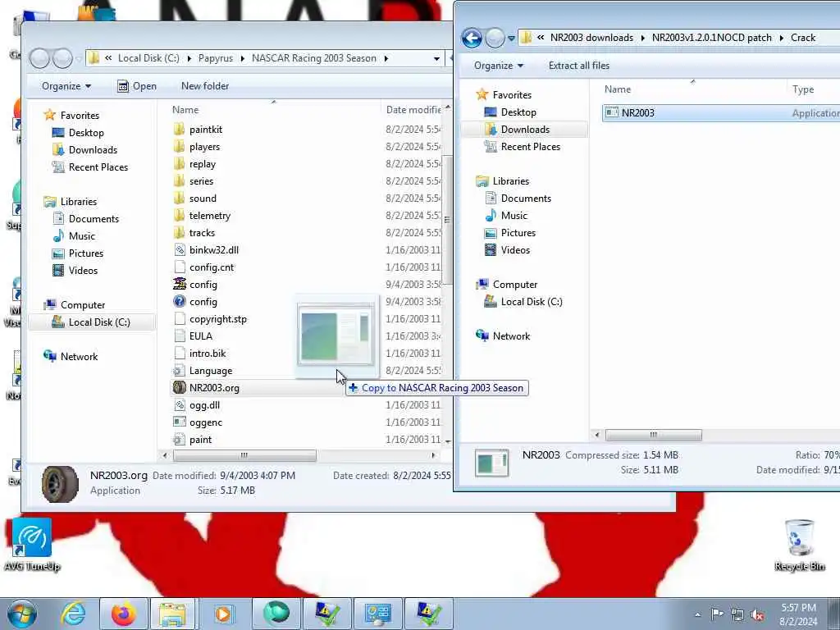Click vertical scrollbar in left file list
The width and height of the screenshot is (840, 630).
pyautogui.click(x=447, y=220)
